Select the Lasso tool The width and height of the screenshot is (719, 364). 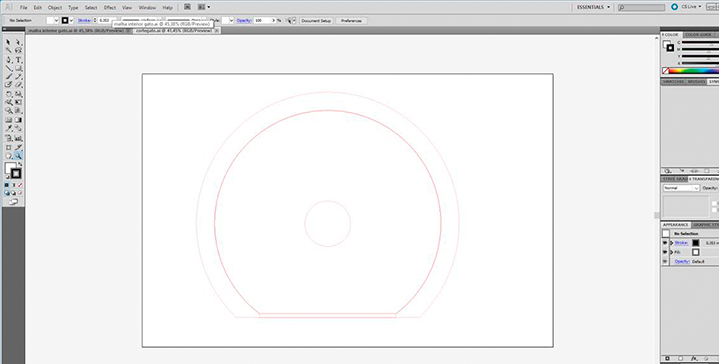coord(18,50)
